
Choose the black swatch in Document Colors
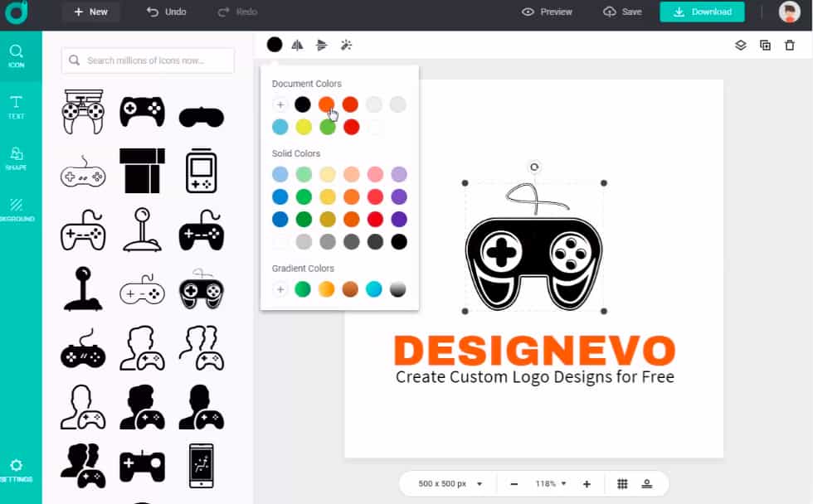pyautogui.click(x=302, y=104)
